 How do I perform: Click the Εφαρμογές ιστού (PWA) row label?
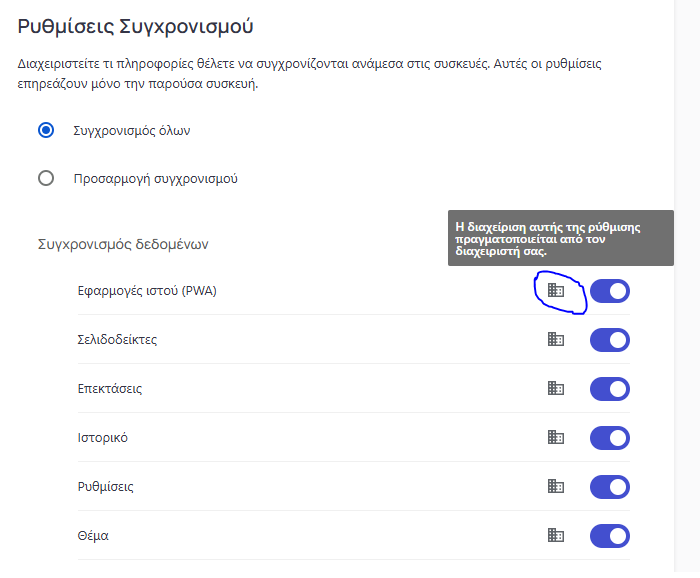(147, 291)
